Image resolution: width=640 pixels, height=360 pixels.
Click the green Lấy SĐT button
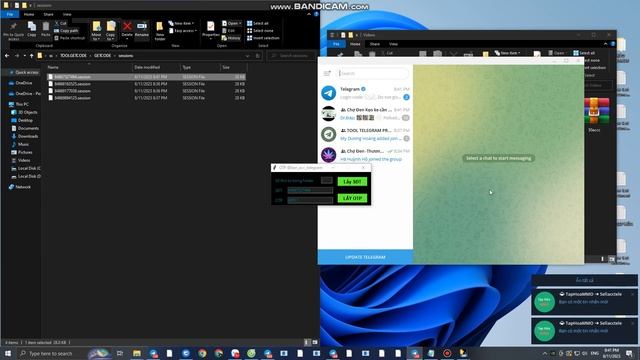click(x=352, y=182)
